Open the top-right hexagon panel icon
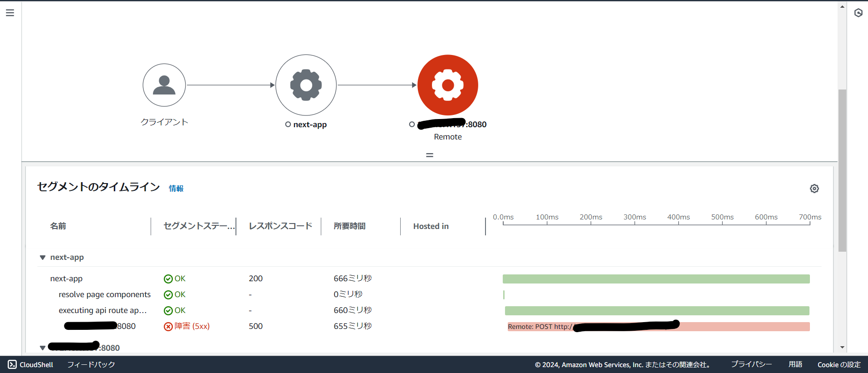The width and height of the screenshot is (868, 373). click(858, 13)
